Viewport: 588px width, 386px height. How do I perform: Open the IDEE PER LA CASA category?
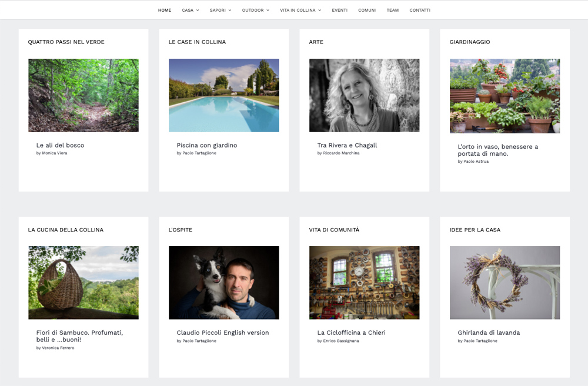pos(475,230)
